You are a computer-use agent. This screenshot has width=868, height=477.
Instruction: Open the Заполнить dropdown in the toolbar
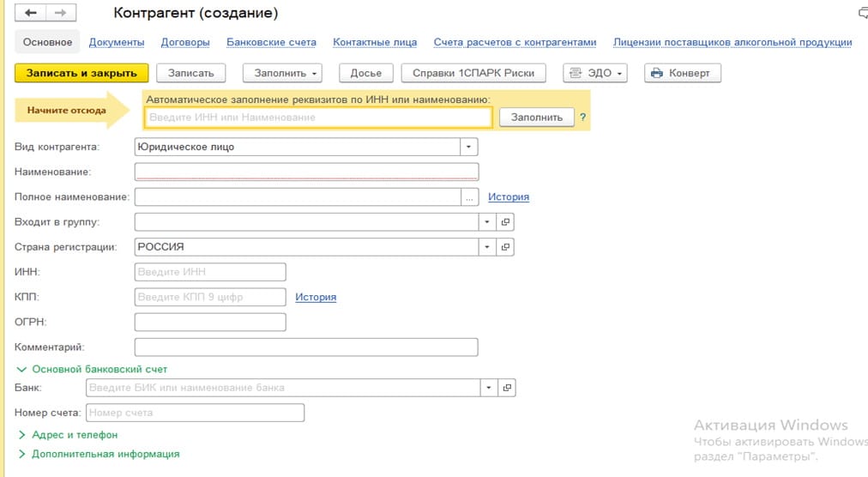tap(282, 73)
